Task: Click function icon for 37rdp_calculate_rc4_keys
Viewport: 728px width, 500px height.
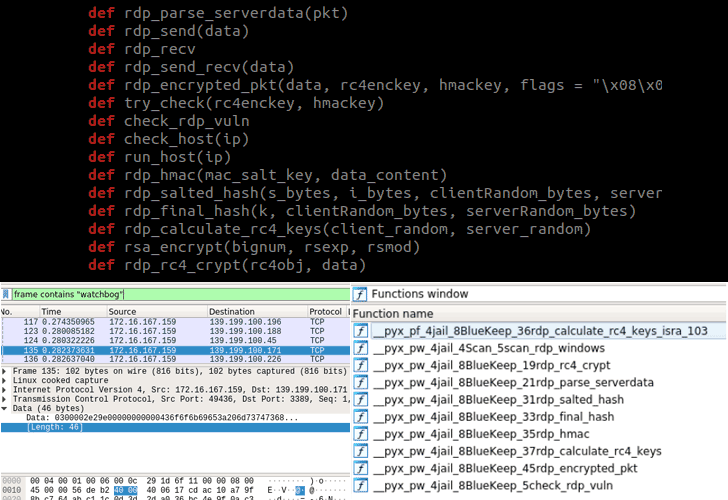Action: (x=361, y=451)
